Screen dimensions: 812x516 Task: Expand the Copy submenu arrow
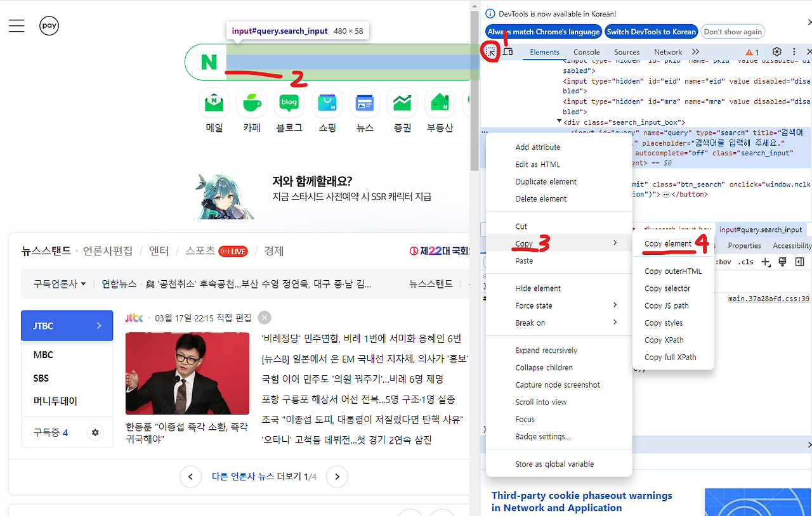615,243
